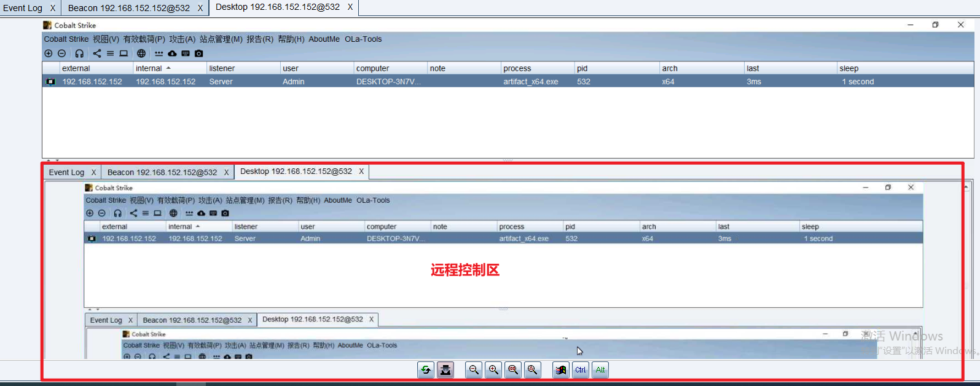
Task: Sort by the internal column in the main table
Action: tap(169, 68)
